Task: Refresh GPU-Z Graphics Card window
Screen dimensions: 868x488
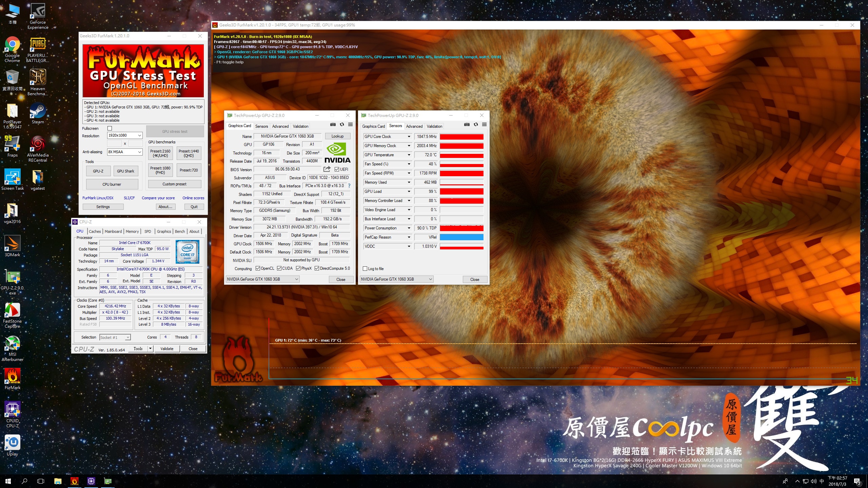Action: point(342,124)
